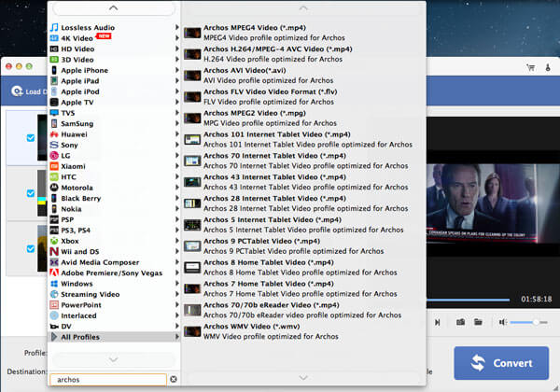Screen dimensions: 560x392
Task: Expand the HTC submenu arrow
Action: pos(176,176)
